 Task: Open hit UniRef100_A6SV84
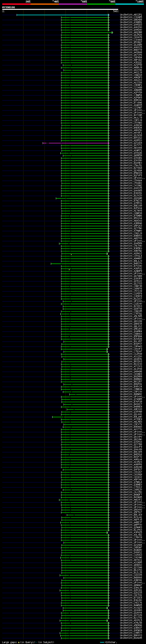(x=131, y=148)
